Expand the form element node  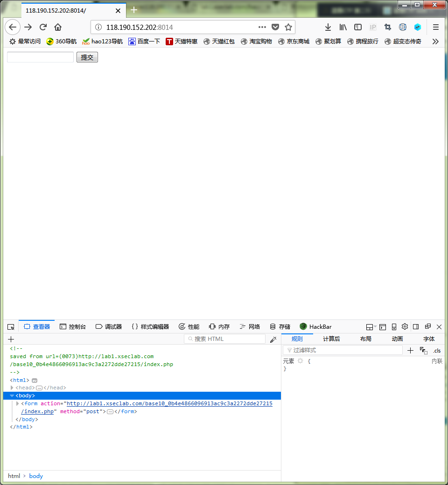(x=18, y=404)
